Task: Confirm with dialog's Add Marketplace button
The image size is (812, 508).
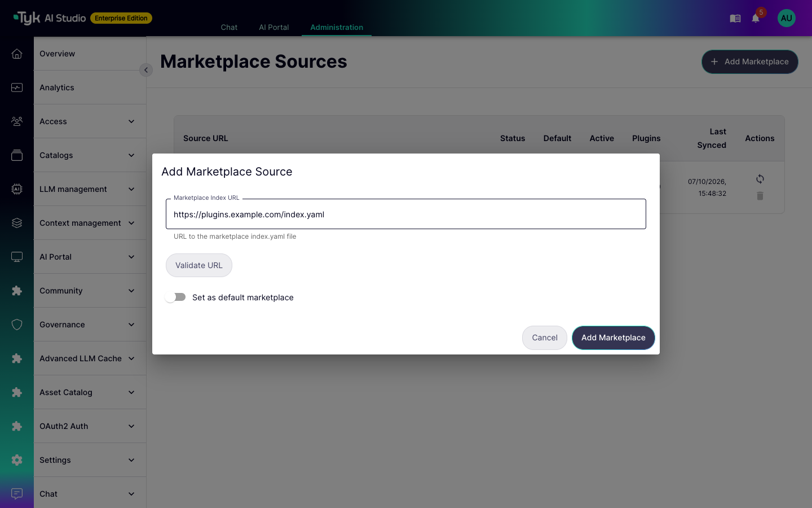Action: pos(614,338)
